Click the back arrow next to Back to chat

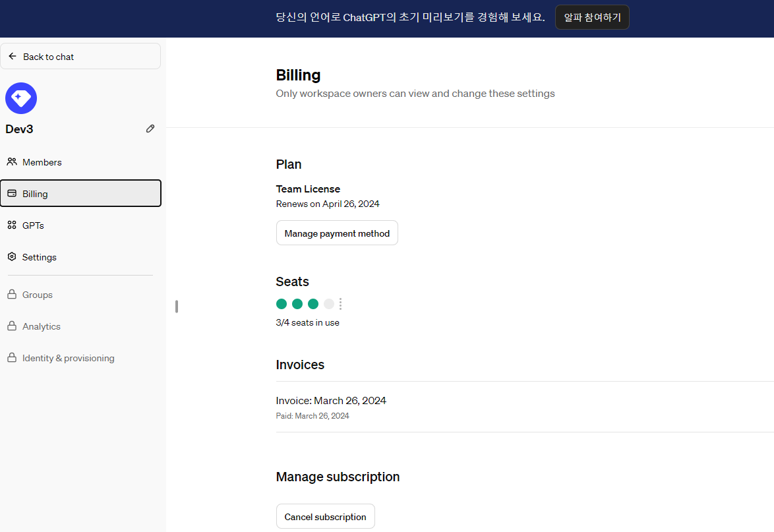[x=13, y=56]
